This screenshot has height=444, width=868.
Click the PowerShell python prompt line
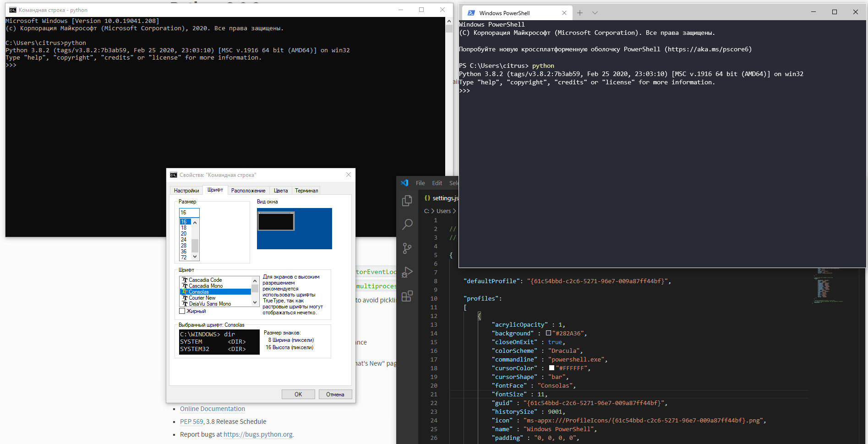pyautogui.click(x=507, y=66)
